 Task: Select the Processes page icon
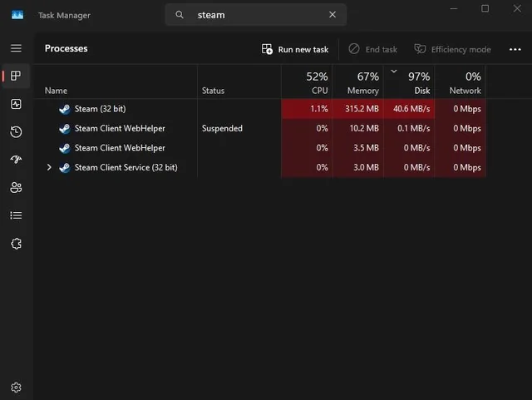pyautogui.click(x=16, y=77)
